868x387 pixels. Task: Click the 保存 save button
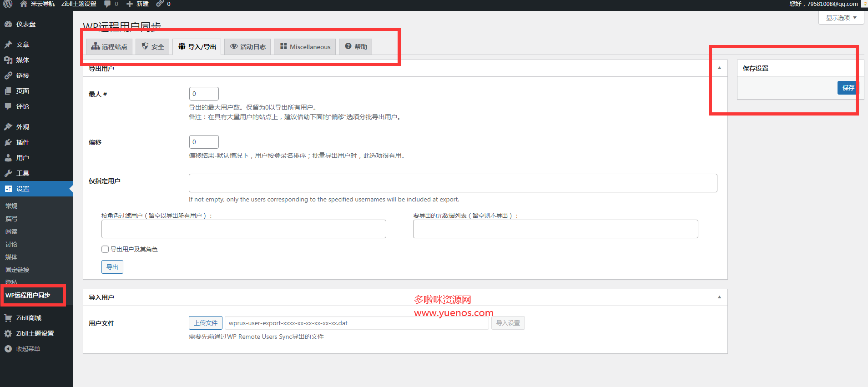(848, 88)
